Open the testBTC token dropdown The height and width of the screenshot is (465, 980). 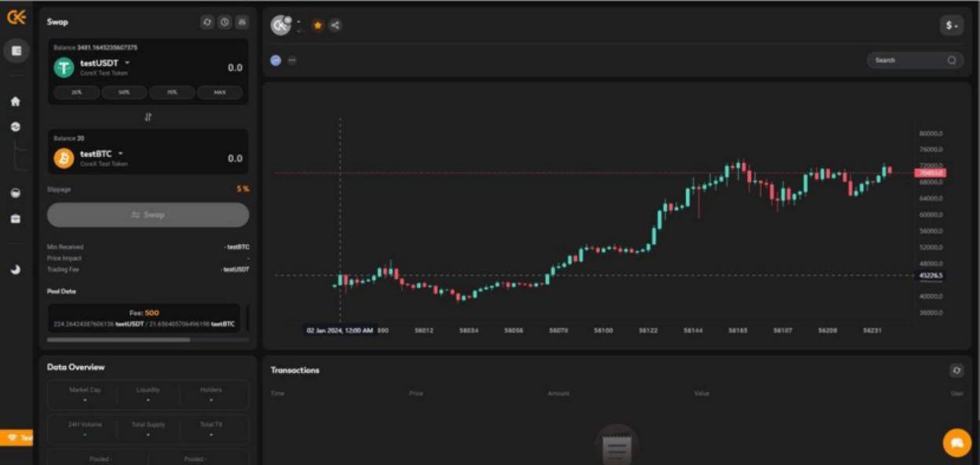click(121, 154)
